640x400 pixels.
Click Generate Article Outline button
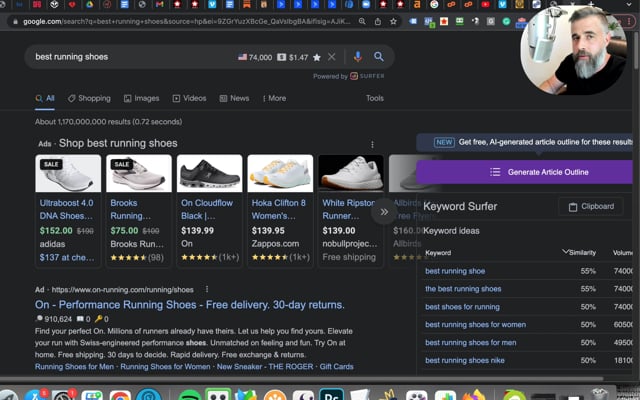[x=524, y=172]
